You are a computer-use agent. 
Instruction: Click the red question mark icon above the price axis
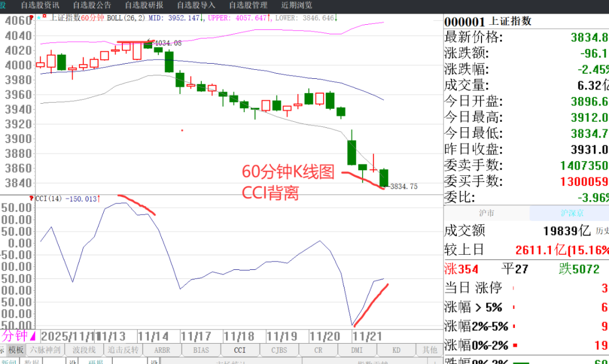32,17
